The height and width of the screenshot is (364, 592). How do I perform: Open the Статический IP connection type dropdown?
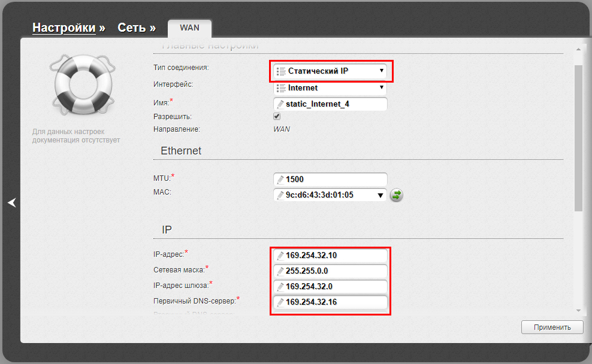(x=330, y=71)
